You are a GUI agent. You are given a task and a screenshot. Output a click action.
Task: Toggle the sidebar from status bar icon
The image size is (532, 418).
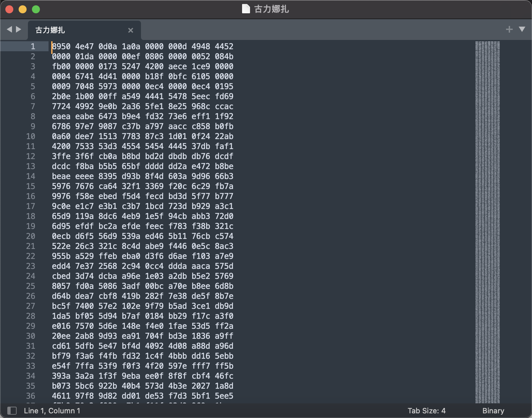[x=12, y=411]
